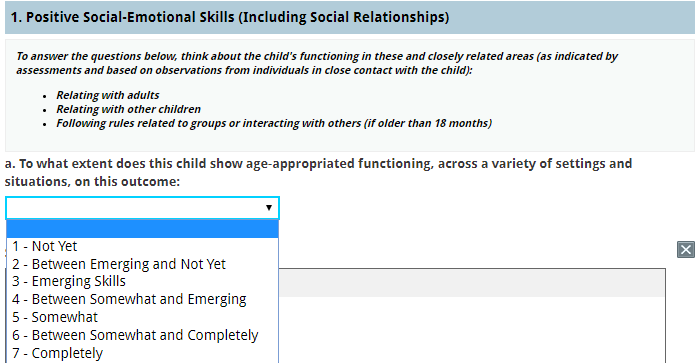Viewport: 698px width, 363px height.
Task: Choose "4 - Between Somewhat and Emerging"
Action: point(129,299)
